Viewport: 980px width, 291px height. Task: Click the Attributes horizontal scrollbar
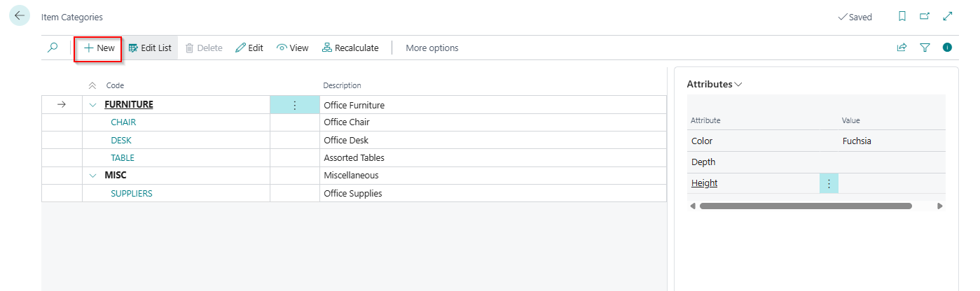[805, 206]
